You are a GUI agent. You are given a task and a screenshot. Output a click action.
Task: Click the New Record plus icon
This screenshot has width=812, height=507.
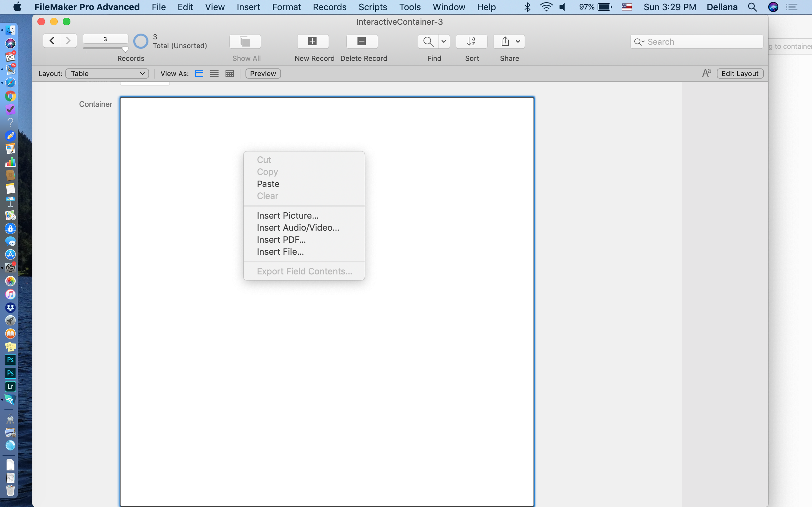coord(312,41)
